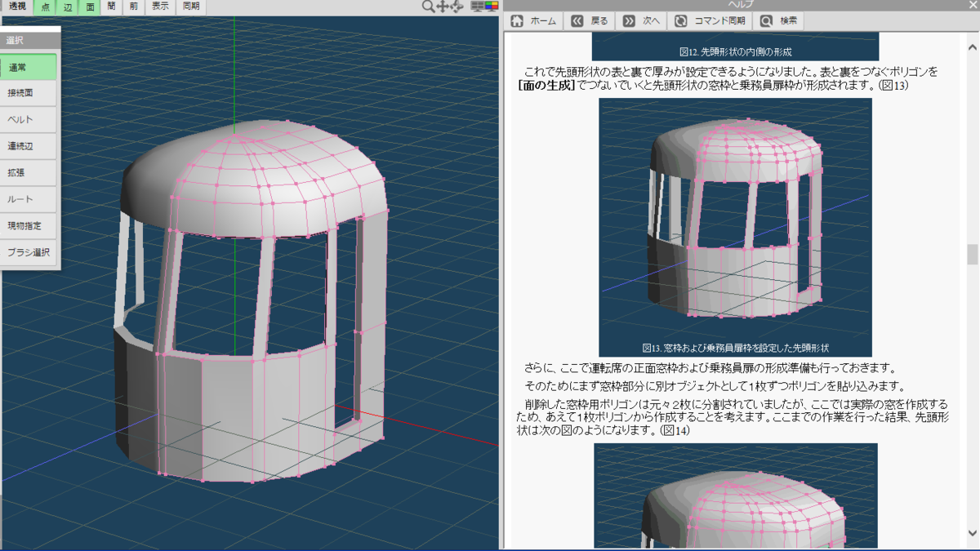Click the 同期 sync button
Image resolution: width=980 pixels, height=551 pixels.
pyautogui.click(x=190, y=7)
